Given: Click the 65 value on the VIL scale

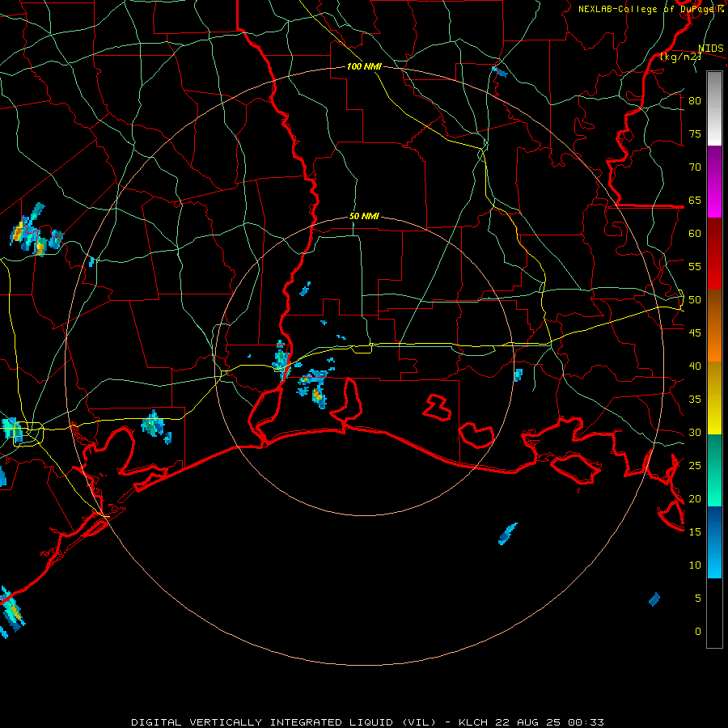Looking at the screenshot, I should [695, 200].
